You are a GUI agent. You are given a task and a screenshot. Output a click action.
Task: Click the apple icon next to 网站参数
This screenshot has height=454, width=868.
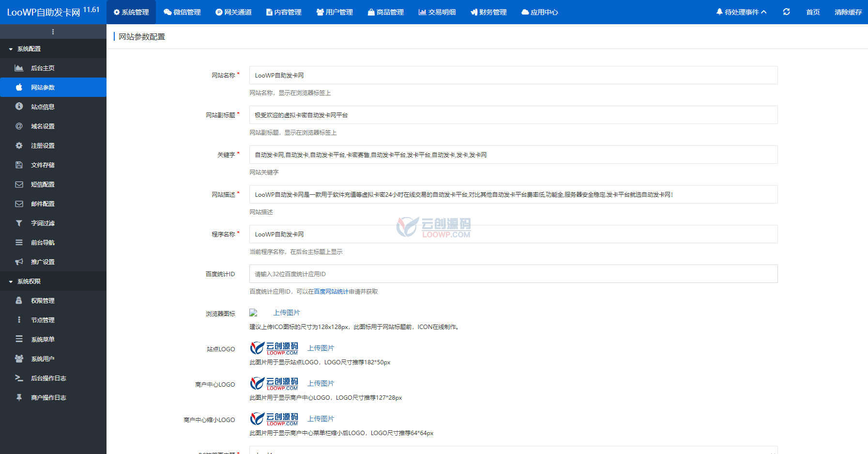pyautogui.click(x=19, y=87)
